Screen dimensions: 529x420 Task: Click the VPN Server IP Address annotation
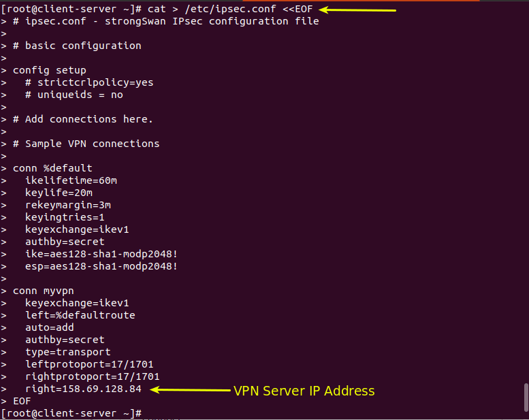[x=304, y=391]
